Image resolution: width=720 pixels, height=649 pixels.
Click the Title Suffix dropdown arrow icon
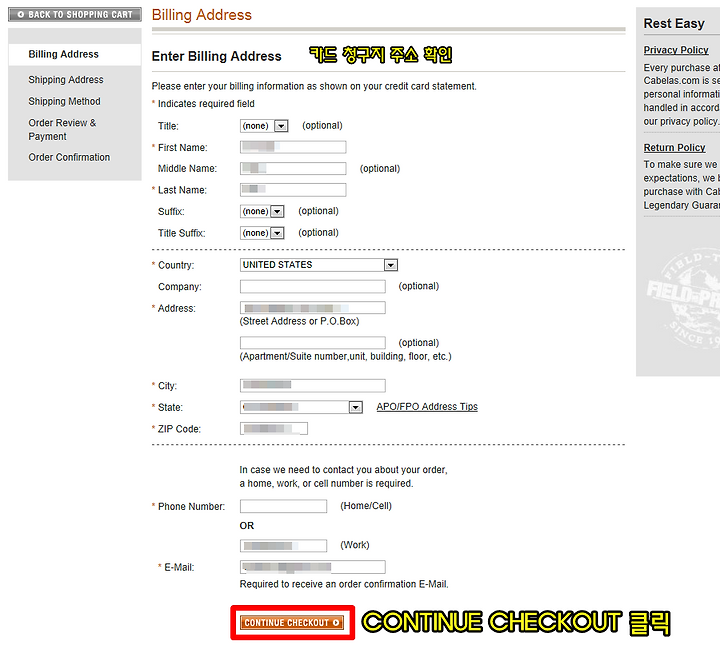click(x=277, y=233)
